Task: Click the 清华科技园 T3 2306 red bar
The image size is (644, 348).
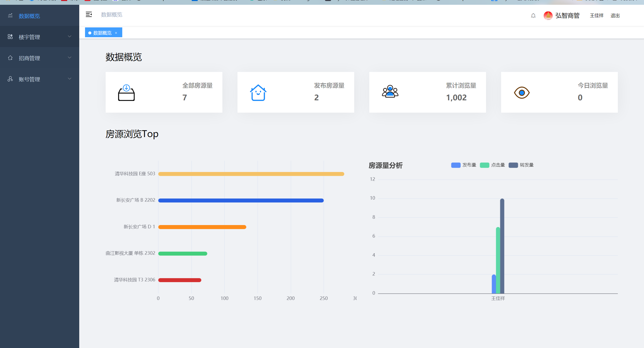Action: (x=180, y=280)
